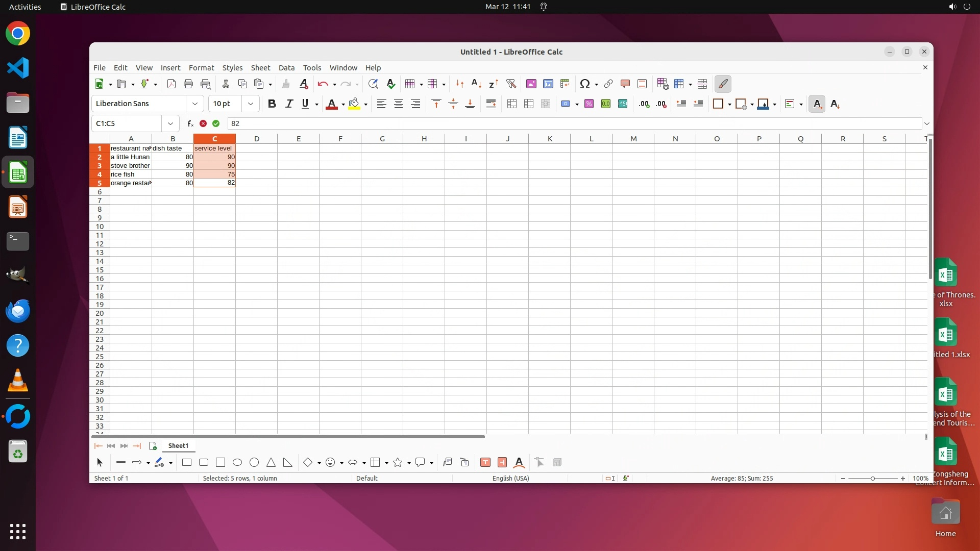Select the Ellipse shape in the drawing toolbar
The width and height of the screenshot is (980, 551).
point(237,463)
